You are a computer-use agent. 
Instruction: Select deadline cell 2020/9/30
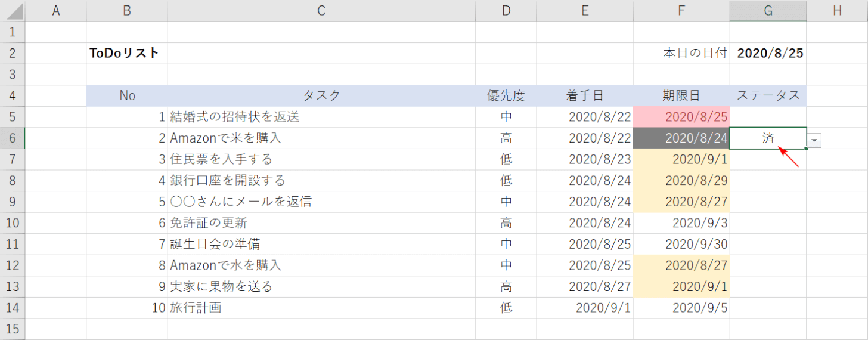[681, 245]
